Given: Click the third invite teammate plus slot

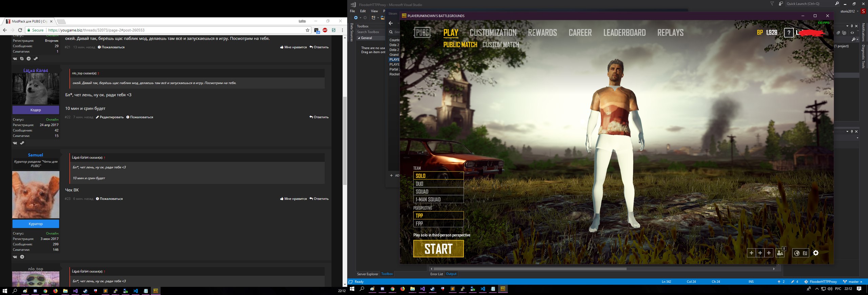Looking at the screenshot, I should [x=769, y=253].
